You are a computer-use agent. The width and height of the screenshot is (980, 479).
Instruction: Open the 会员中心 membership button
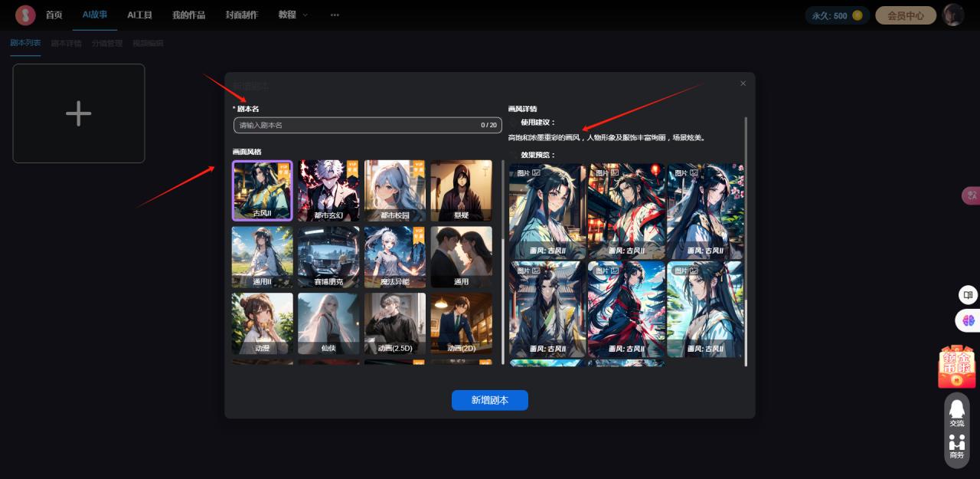(x=905, y=15)
